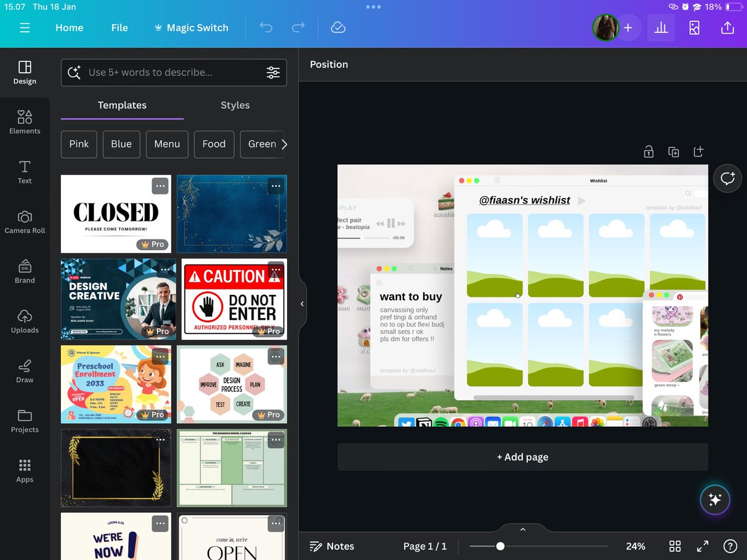
Task: Open the analytics chart icon
Action: coord(661,28)
